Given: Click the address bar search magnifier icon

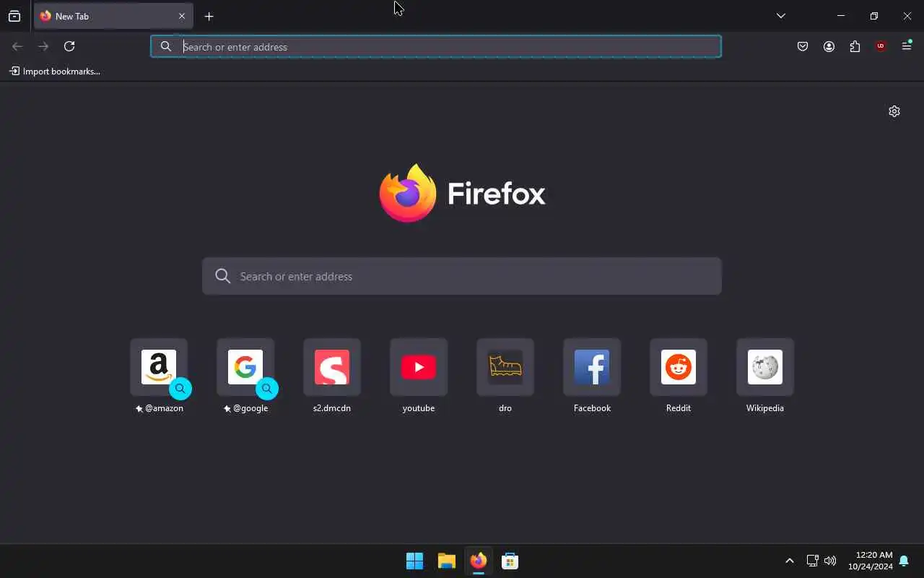Looking at the screenshot, I should (166, 46).
